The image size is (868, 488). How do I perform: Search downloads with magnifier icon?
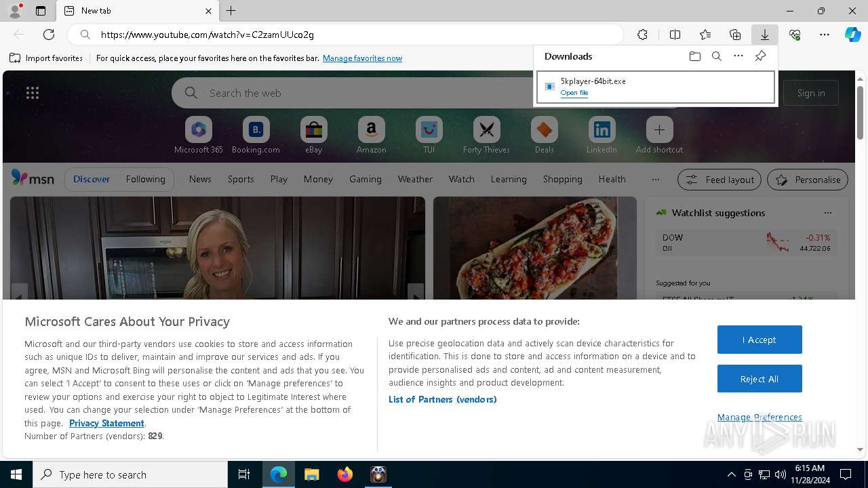716,56
